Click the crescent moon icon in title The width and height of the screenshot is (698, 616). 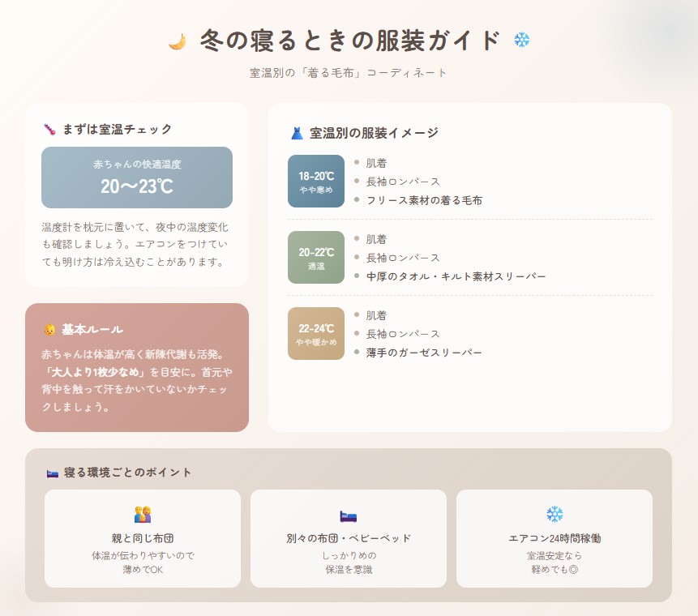click(x=177, y=41)
